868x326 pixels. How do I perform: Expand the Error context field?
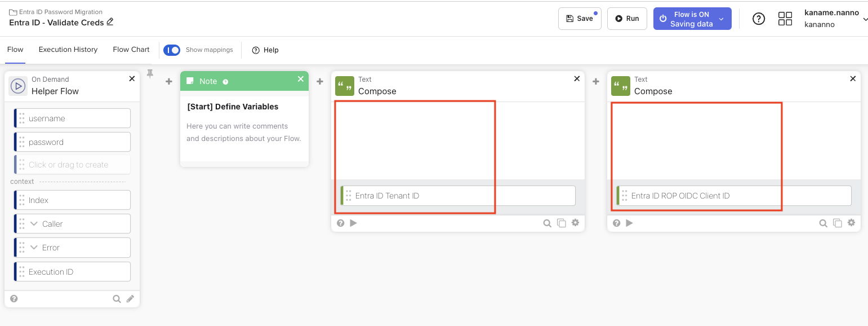pyautogui.click(x=34, y=248)
